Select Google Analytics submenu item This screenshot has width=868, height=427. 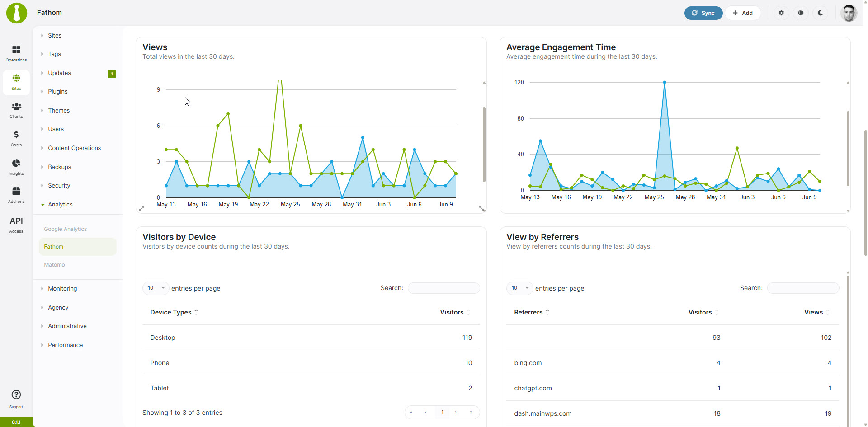66,229
